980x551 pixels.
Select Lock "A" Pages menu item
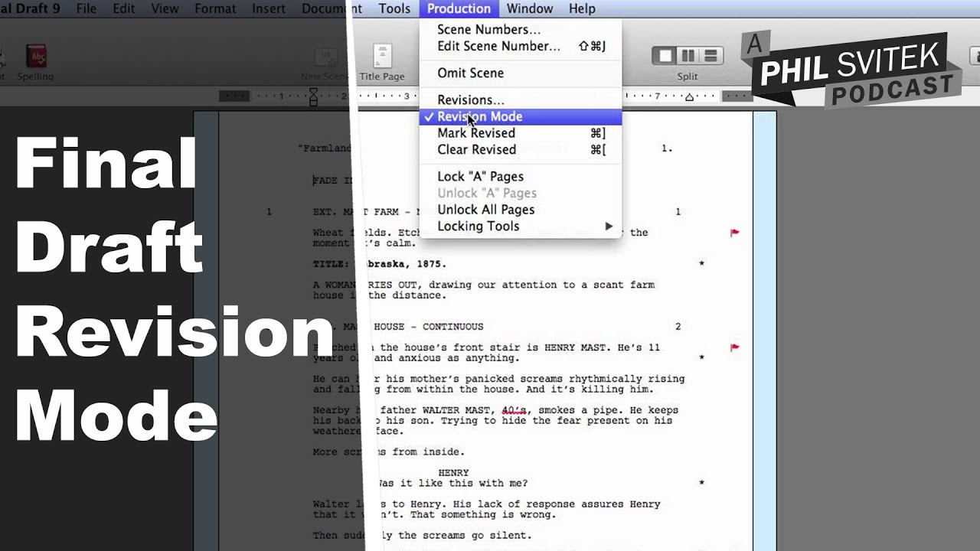pyautogui.click(x=521, y=177)
